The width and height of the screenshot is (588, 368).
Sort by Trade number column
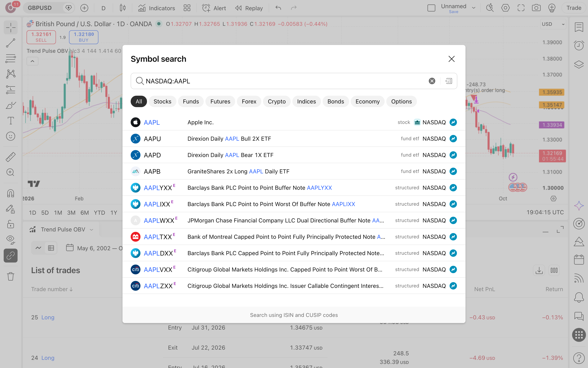52,289
